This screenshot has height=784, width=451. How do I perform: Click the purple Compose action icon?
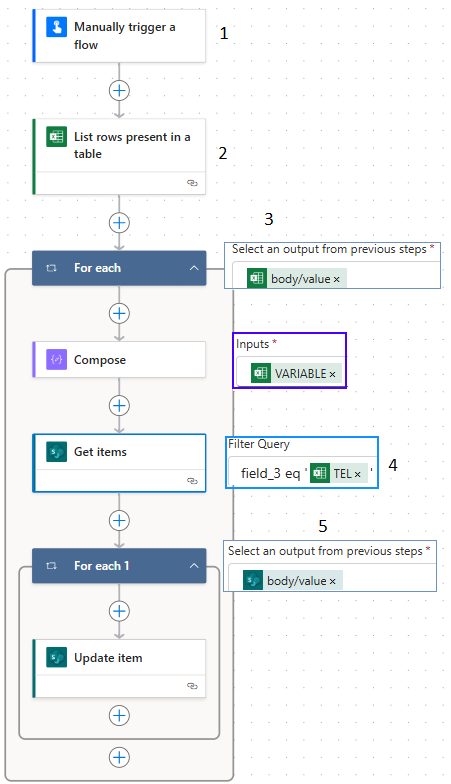point(56,360)
